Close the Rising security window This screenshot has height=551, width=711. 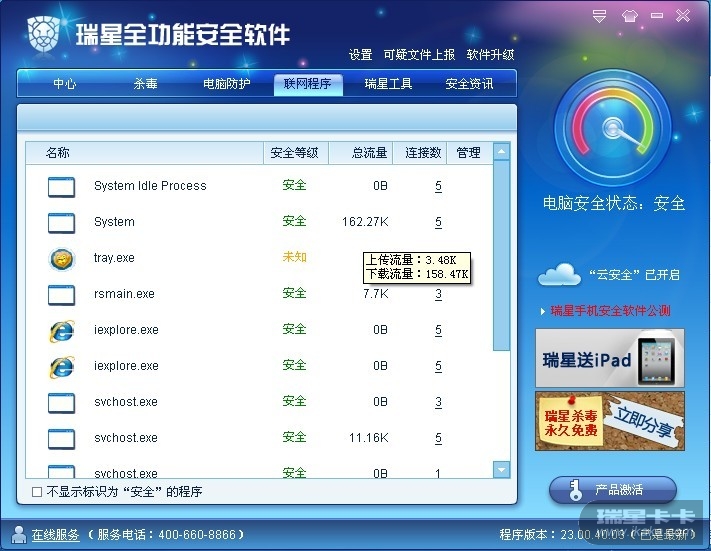point(683,16)
